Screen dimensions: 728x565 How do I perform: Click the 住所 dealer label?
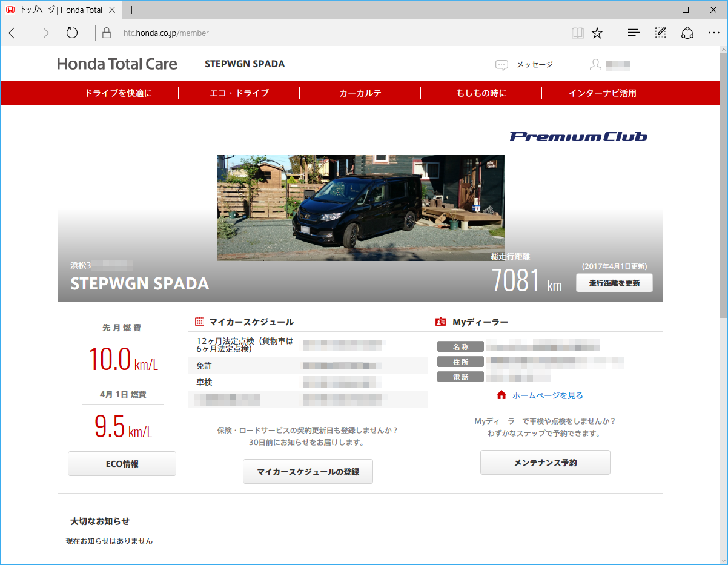(460, 362)
